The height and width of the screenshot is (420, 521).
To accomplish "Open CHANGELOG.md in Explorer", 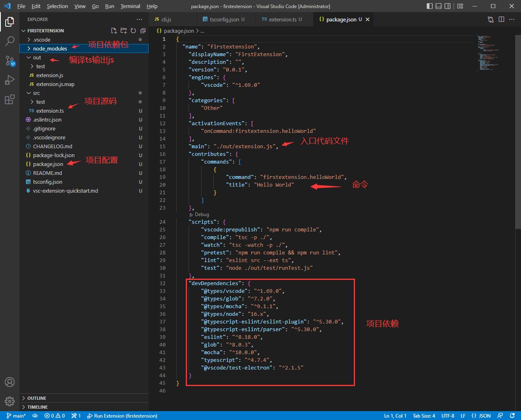I will pyautogui.click(x=84, y=146).
